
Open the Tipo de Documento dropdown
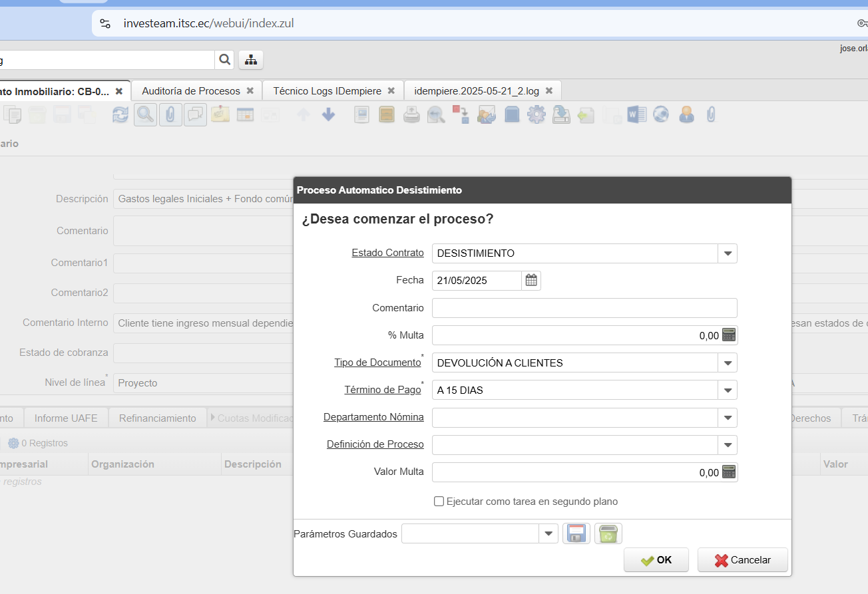pyautogui.click(x=728, y=363)
